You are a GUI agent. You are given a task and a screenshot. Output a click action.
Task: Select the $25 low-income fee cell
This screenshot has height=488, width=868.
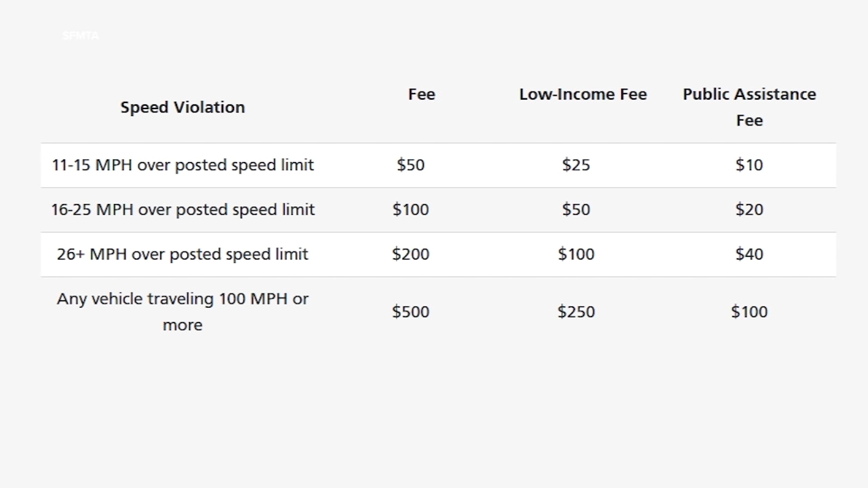[x=576, y=165]
